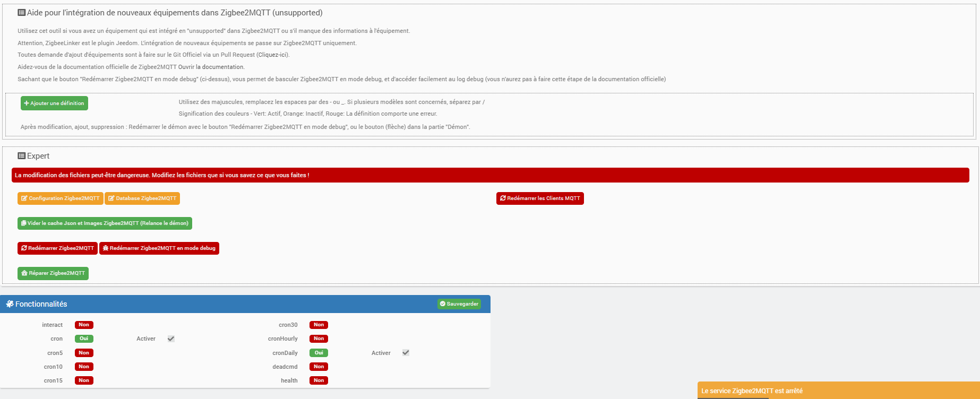Click the 'Attention, ZigbeeLinker est le plugin Jeedom' line
This screenshot has width=980, height=399.
pos(187,43)
